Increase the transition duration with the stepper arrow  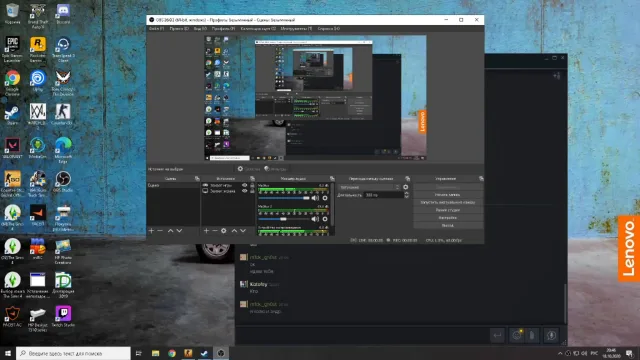pyautogui.click(x=406, y=193)
